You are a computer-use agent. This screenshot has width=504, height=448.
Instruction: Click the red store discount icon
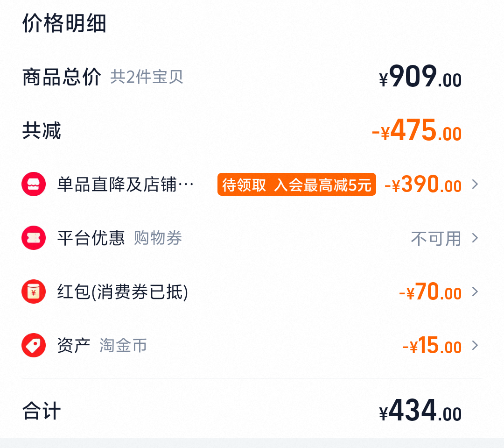34,185
